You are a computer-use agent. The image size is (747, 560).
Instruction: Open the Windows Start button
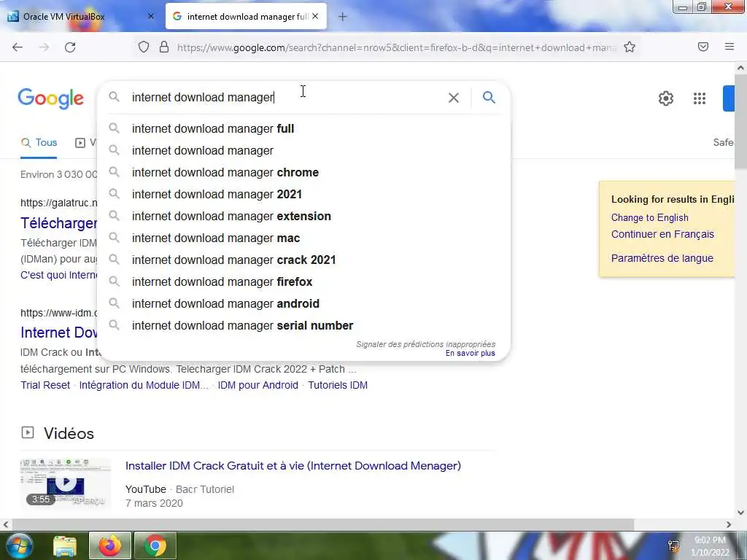tap(19, 545)
